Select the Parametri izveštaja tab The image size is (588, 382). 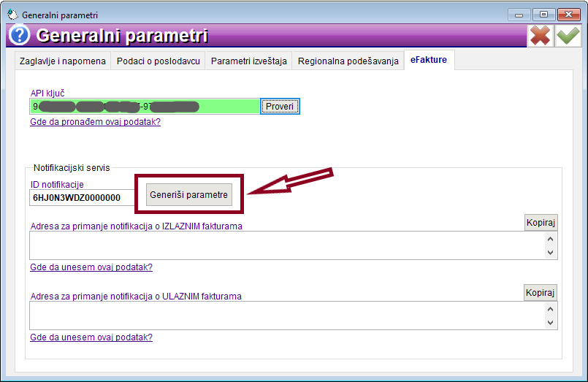[248, 61]
